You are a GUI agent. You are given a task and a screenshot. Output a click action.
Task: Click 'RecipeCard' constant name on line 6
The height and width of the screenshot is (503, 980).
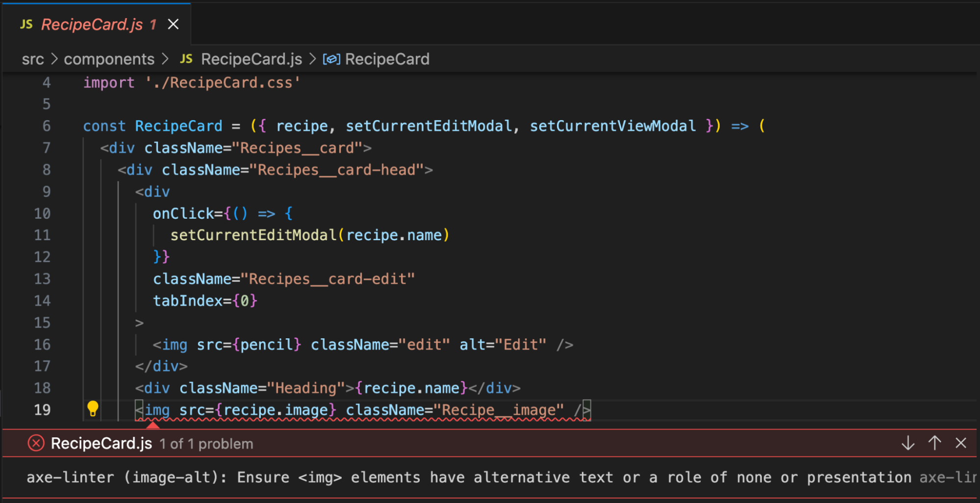click(178, 126)
